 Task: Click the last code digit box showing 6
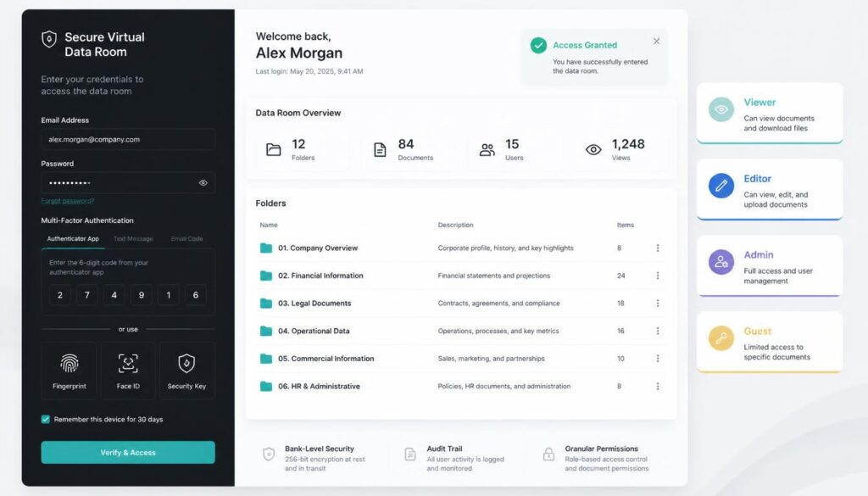[x=196, y=295]
